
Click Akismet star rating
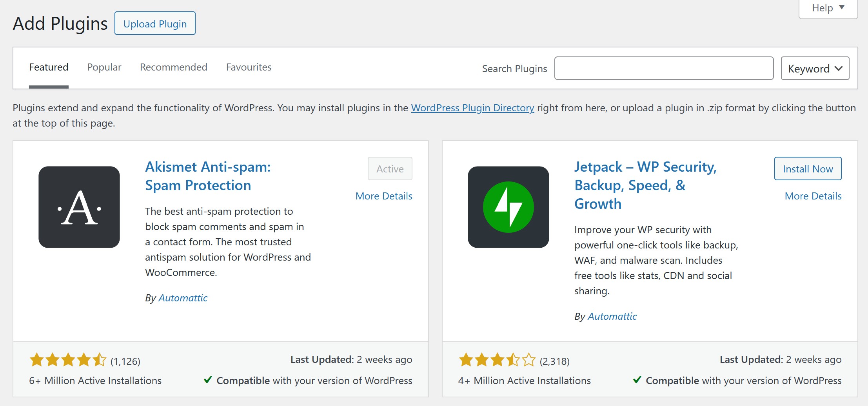pos(68,360)
